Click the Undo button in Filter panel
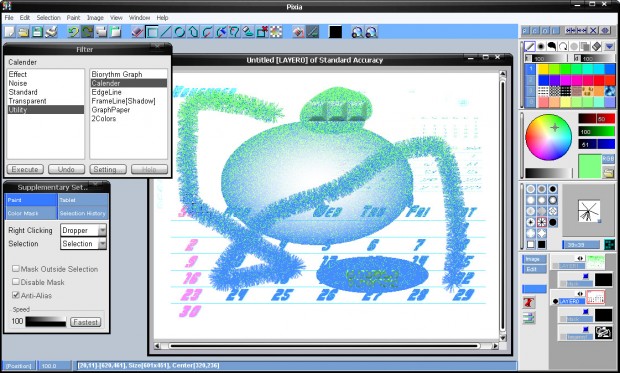This screenshot has height=373, width=620. 66,169
